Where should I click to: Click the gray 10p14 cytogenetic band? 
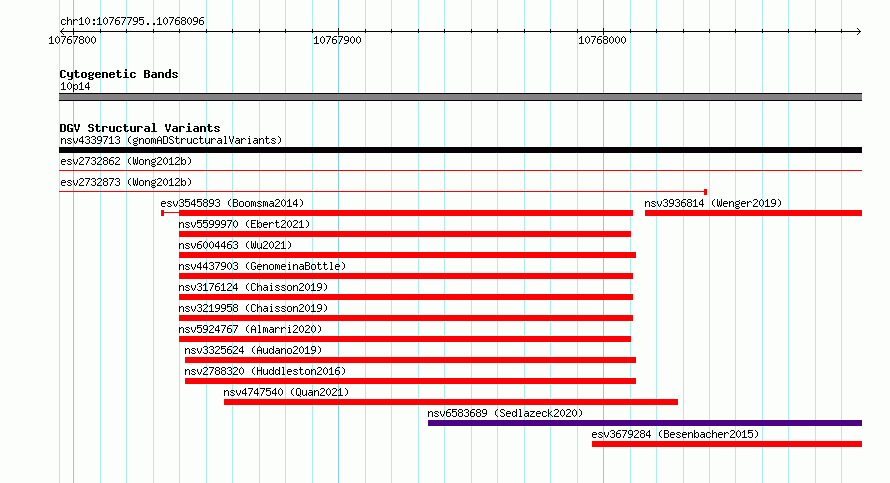pos(460,97)
